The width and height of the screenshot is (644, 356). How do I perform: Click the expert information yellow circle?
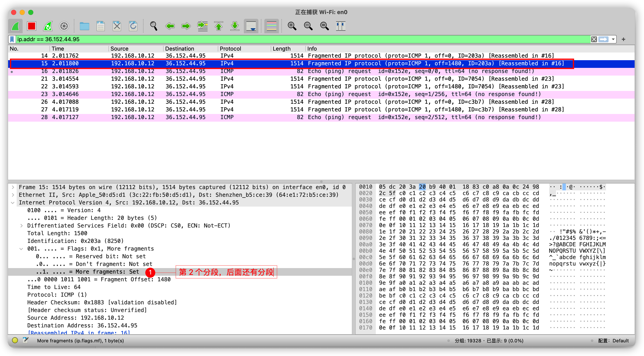click(15, 340)
